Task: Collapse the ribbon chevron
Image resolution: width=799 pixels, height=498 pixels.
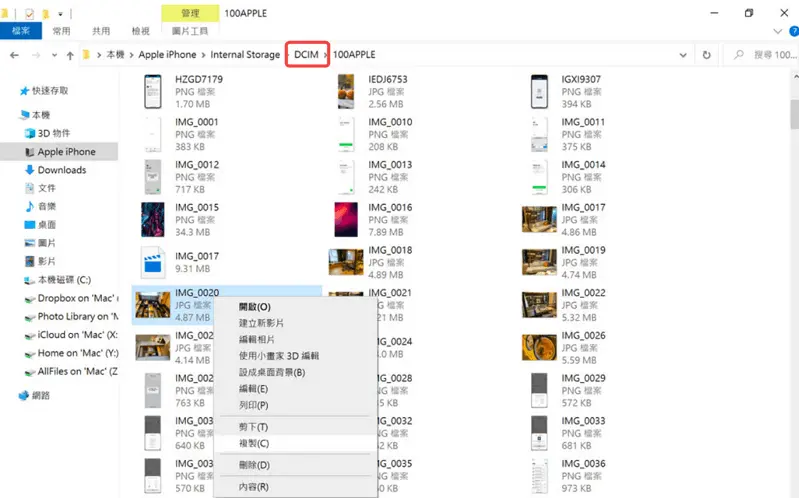Action: tap(778, 31)
